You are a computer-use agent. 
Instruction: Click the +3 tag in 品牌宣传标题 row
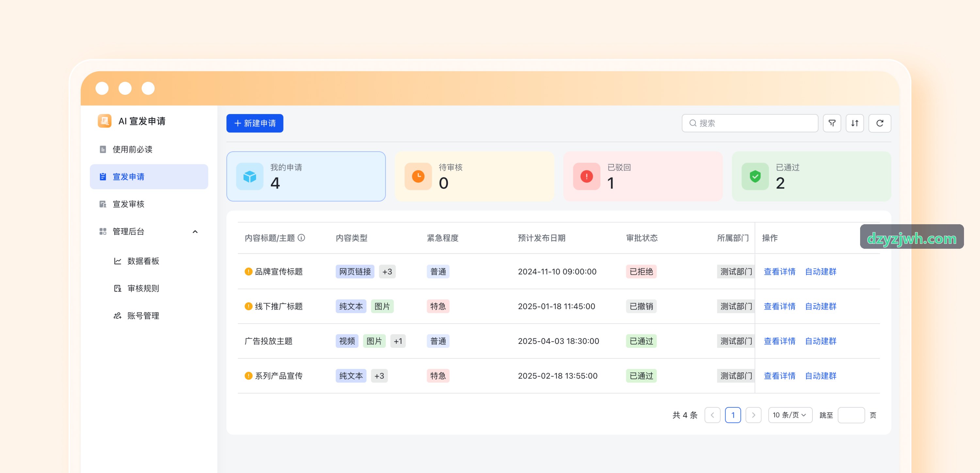pos(387,272)
